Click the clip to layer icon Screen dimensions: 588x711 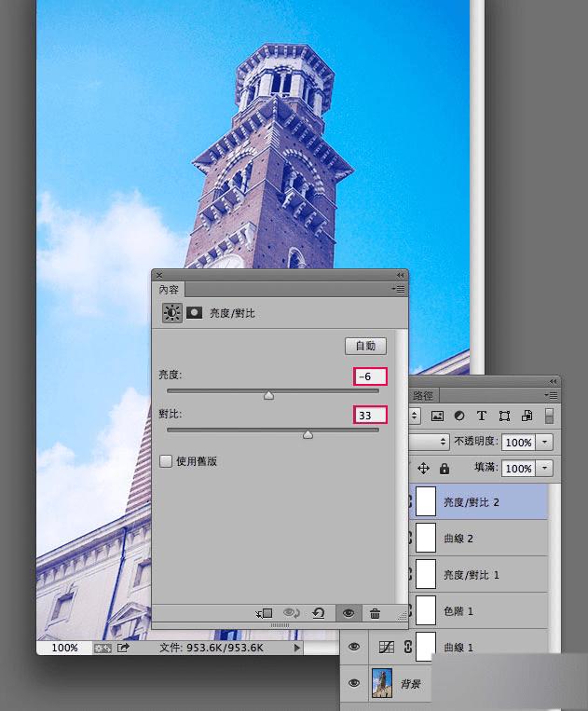click(264, 613)
